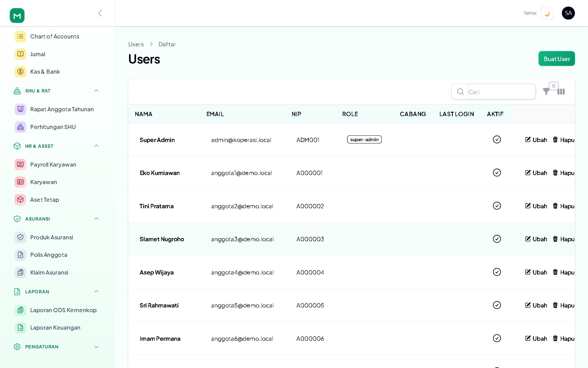Collapse the ASURANSI section
Screen dimensions: 588x368
tap(96, 219)
